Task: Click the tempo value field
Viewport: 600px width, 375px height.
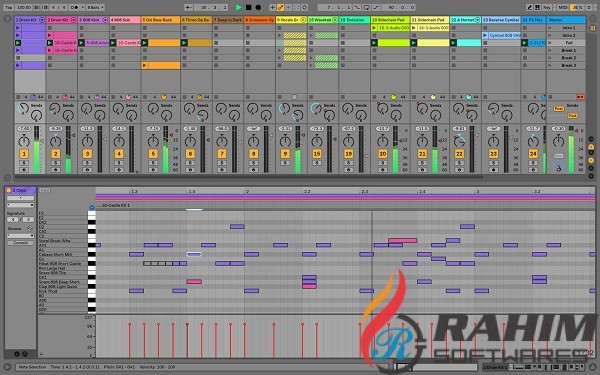Action: click(x=24, y=7)
